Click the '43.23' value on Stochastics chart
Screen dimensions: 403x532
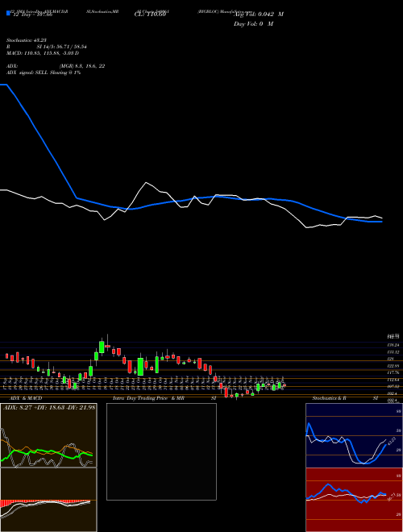coord(392,442)
